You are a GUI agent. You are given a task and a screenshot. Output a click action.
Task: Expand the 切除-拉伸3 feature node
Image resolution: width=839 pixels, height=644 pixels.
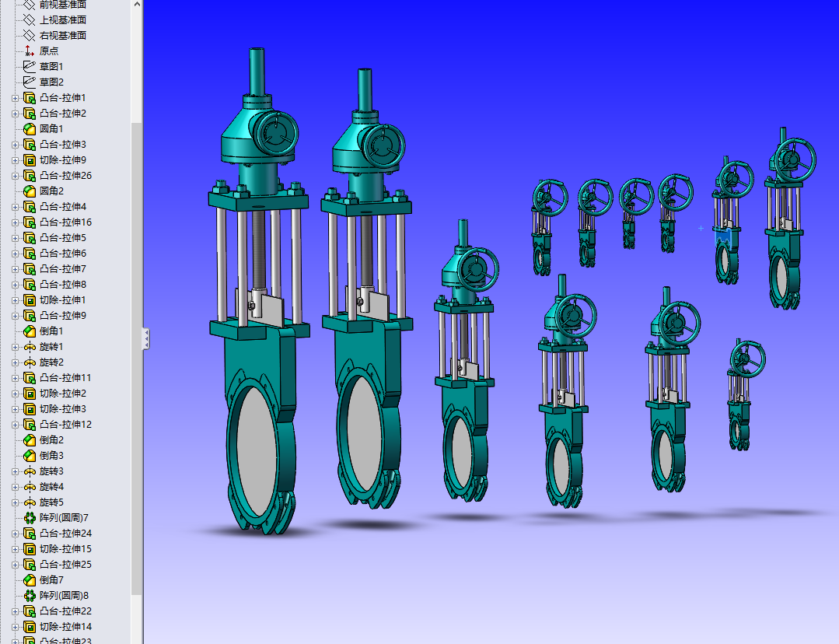[15, 409]
